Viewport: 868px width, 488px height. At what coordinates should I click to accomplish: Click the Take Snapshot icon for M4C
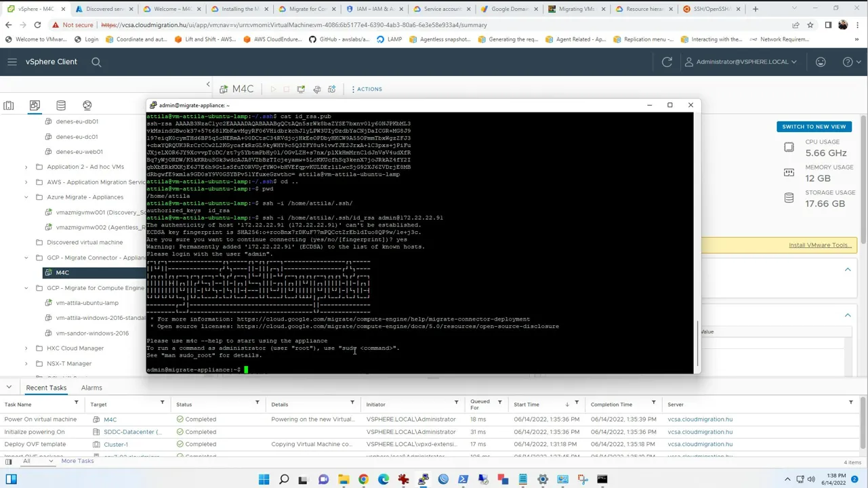331,89
